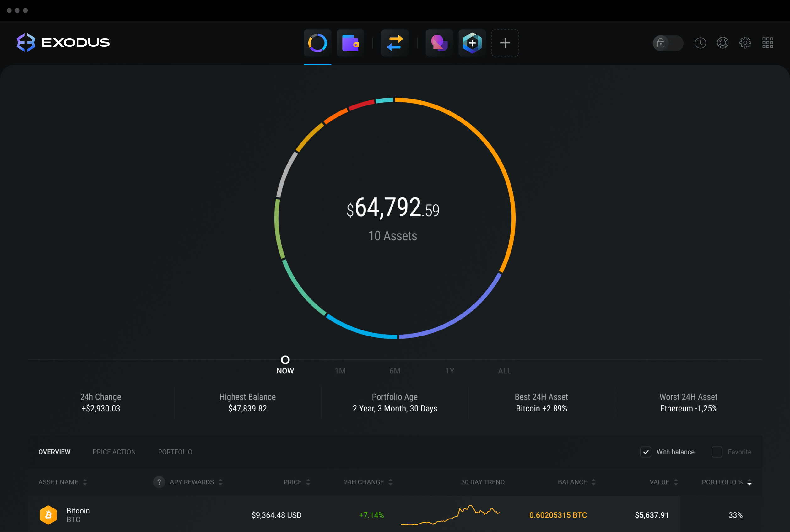Open the app grid/apps icon
Image resolution: width=790 pixels, height=532 pixels.
pyautogui.click(x=767, y=41)
